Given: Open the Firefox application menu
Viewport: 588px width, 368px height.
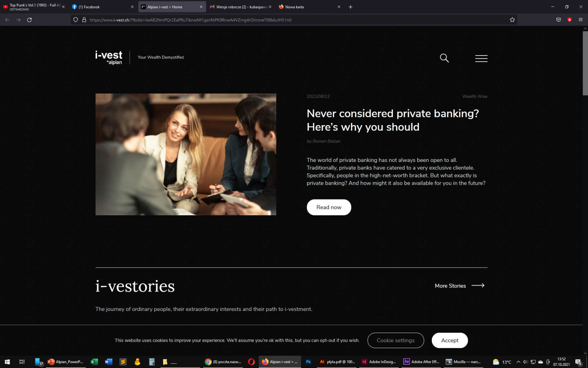Looking at the screenshot, I should pyautogui.click(x=581, y=20).
